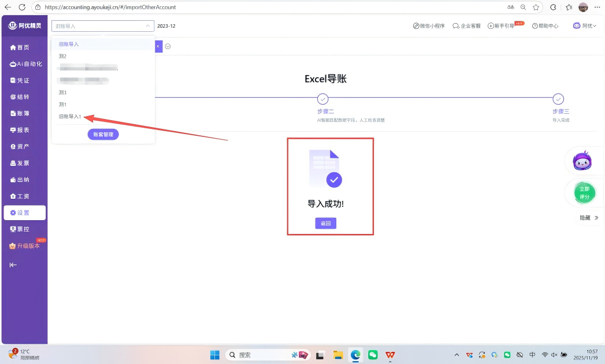Expand the account set dropdown box
605x364 pixels.
pyautogui.click(x=102, y=26)
